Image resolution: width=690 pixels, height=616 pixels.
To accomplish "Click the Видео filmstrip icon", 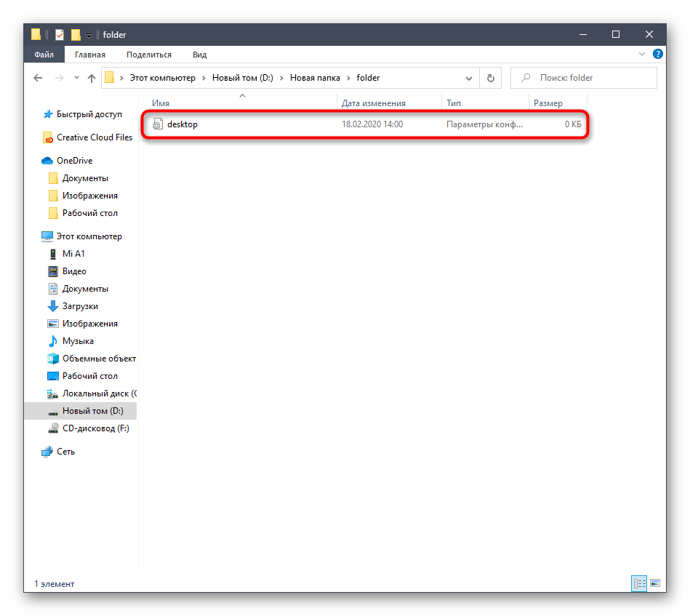I will 53,271.
